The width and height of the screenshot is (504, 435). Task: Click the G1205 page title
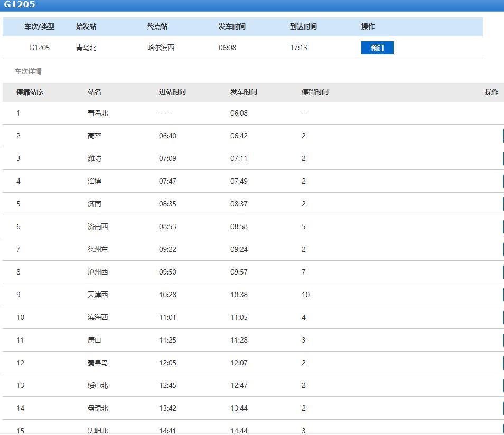pyautogui.click(x=20, y=5)
